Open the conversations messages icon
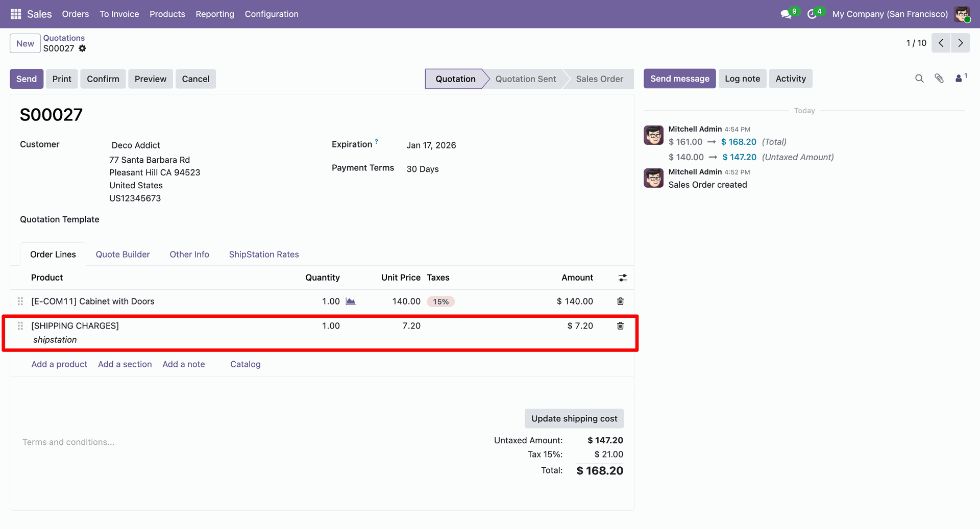 [x=786, y=14]
